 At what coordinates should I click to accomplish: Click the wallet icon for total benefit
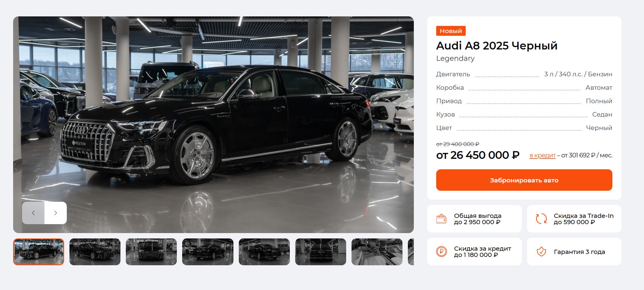(x=441, y=219)
